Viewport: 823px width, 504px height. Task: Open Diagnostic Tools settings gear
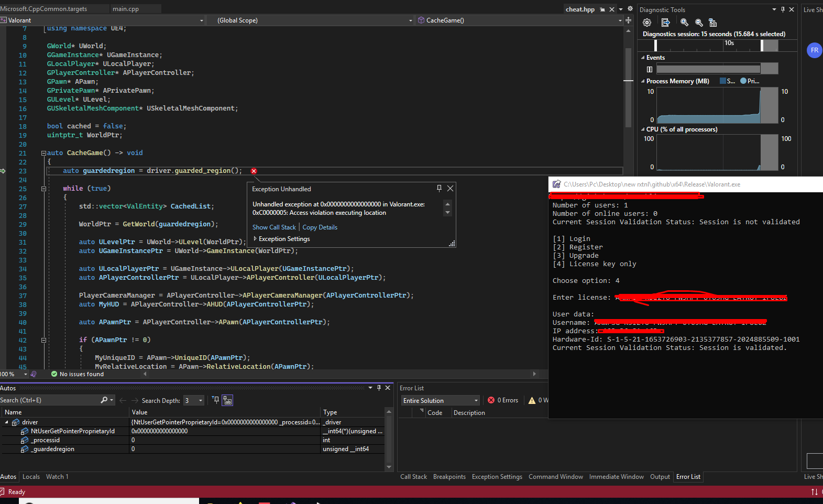click(647, 23)
